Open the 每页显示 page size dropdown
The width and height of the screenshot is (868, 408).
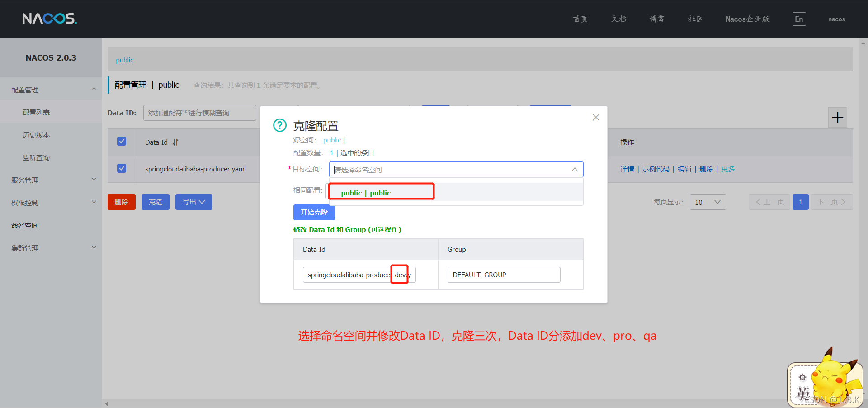coord(708,202)
